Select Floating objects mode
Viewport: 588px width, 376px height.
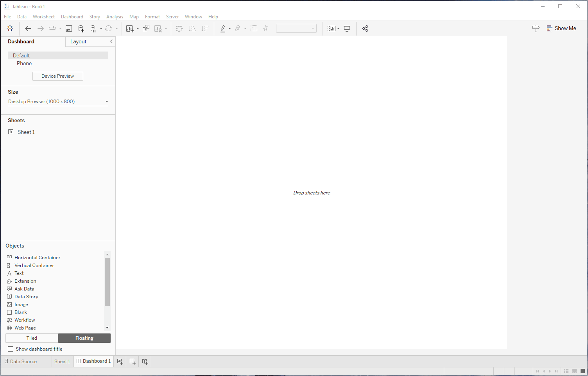point(84,338)
